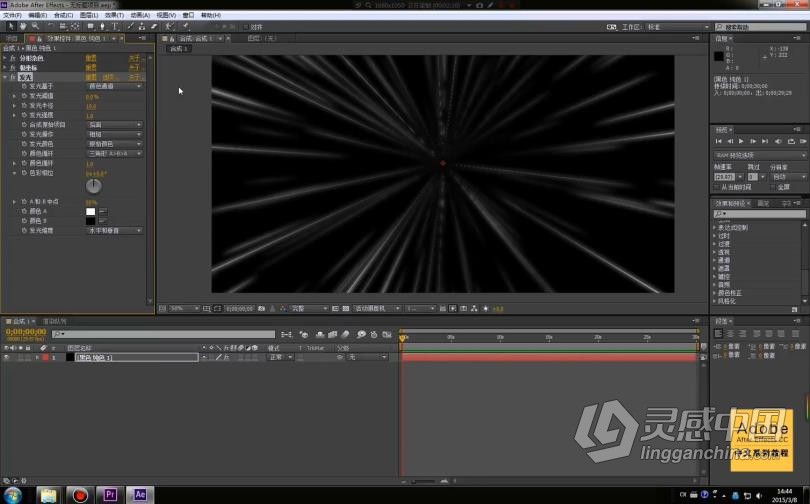
Task: Click 重置 for the 发光 effect
Action: click(91, 77)
